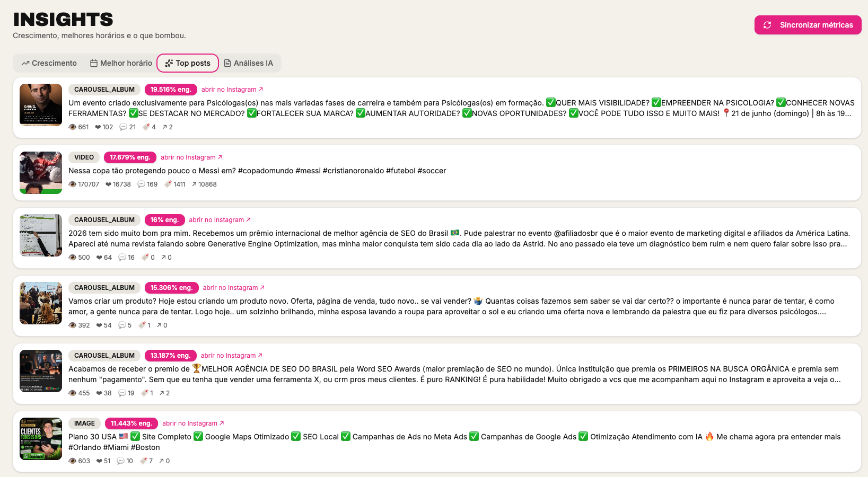Image resolution: width=868 pixels, height=477 pixels.
Task: Click the saves icon showing 7
Action: pos(143,461)
